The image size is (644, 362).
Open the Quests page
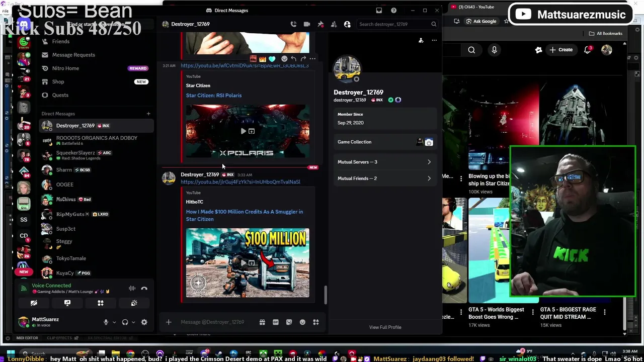[96, 95]
